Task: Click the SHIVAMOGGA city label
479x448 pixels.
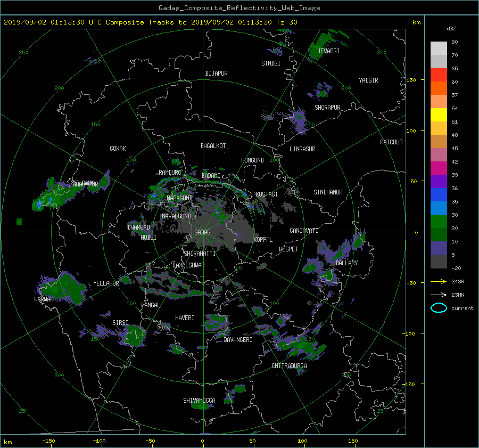Action: pyautogui.click(x=199, y=400)
